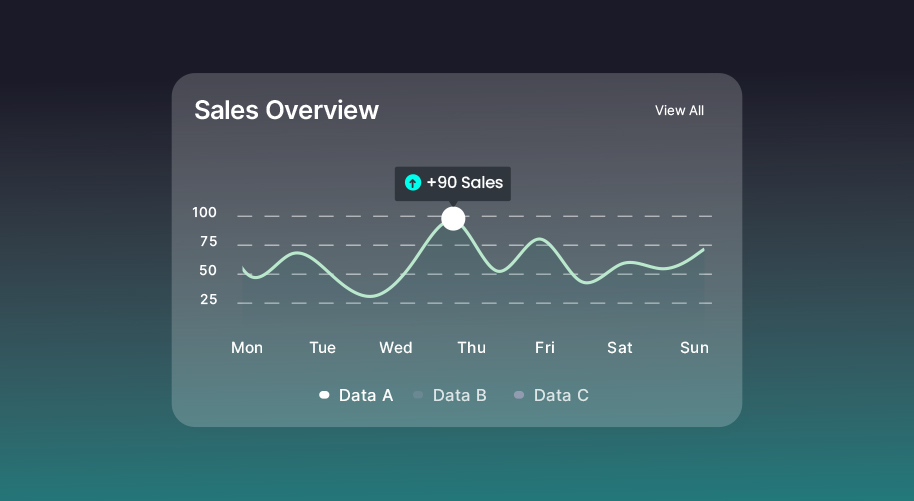Toggle the Data A legend label

point(366,395)
